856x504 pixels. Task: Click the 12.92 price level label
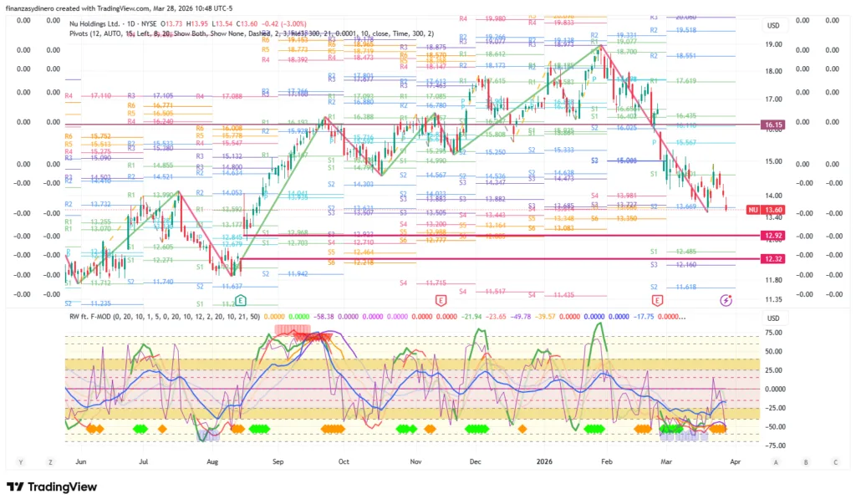772,237
